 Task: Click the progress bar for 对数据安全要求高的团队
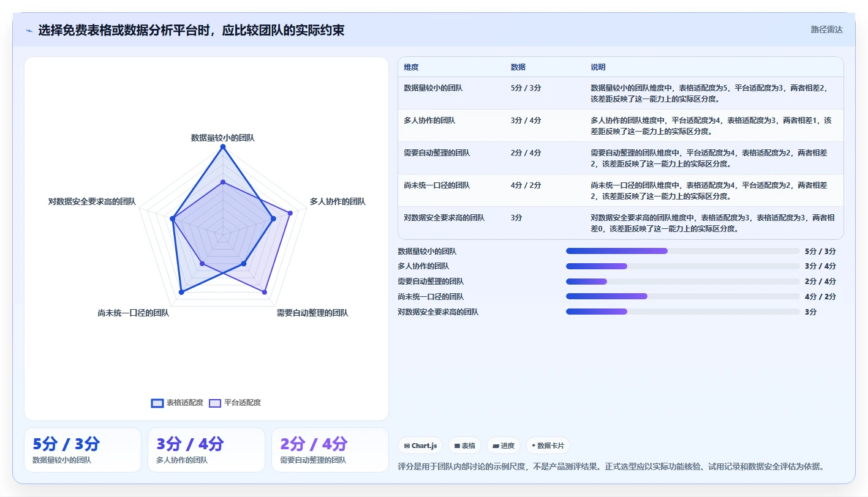pos(683,312)
